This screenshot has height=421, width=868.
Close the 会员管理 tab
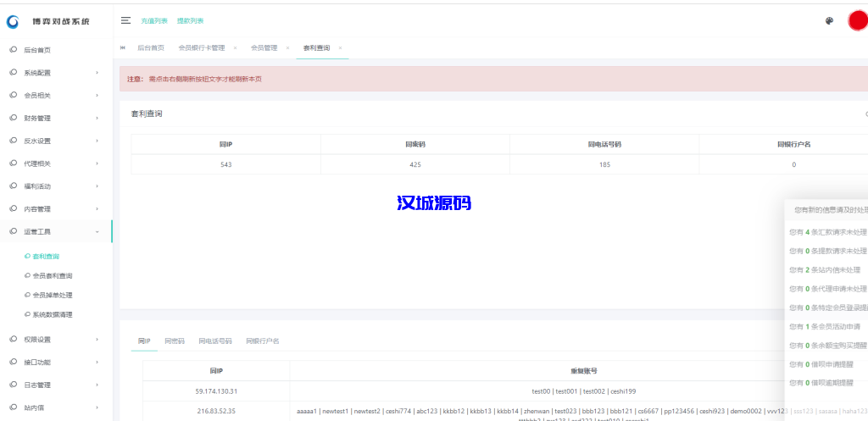(288, 48)
